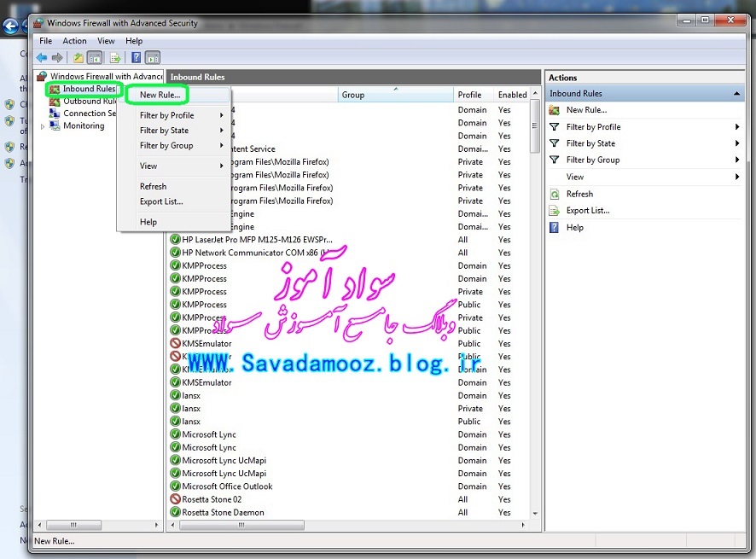This screenshot has height=559, width=756.
Task: Select the KMSEmulator rule below KMPProcess
Action: pos(206,343)
